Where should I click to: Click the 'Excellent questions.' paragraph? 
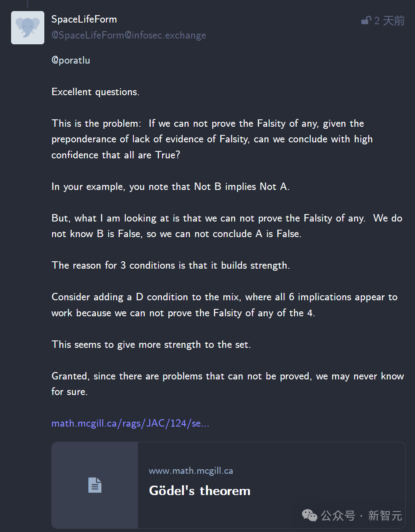pos(95,92)
